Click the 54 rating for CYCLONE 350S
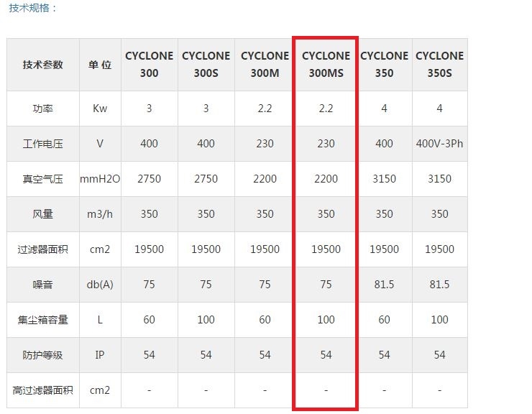The image size is (532, 414). point(440,355)
